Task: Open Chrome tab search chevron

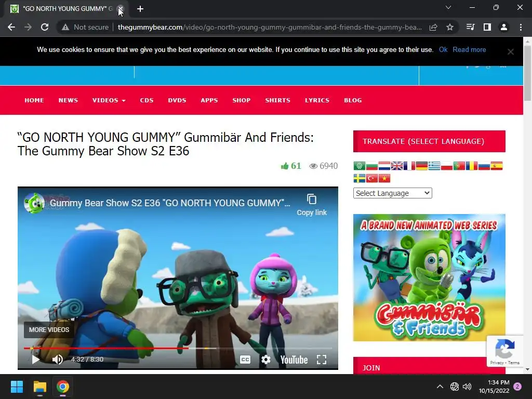Action: [448, 7]
